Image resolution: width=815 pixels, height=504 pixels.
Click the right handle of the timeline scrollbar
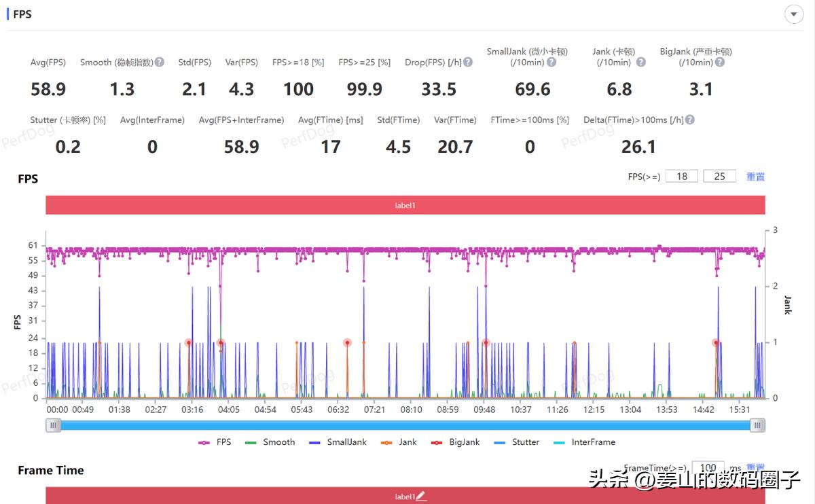coord(757,425)
